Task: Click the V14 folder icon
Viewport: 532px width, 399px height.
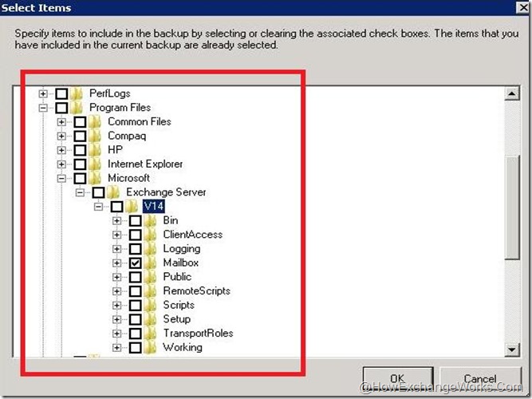Action: pos(132,206)
